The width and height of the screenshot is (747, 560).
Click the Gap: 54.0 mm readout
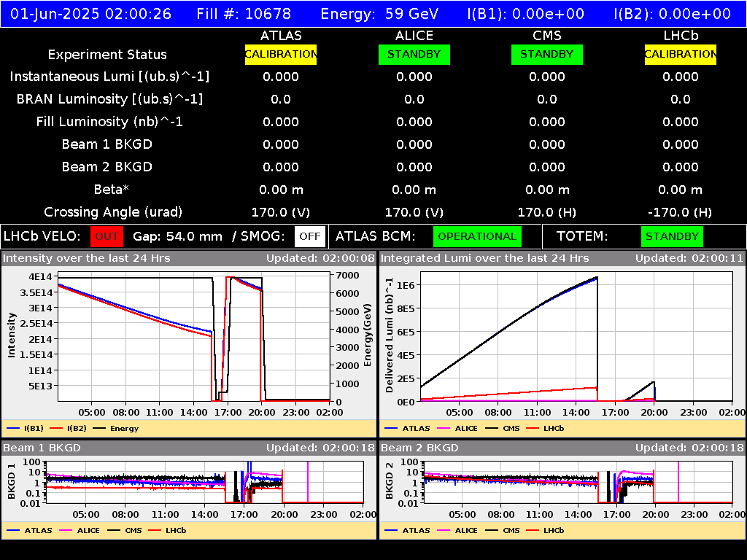coord(177,236)
